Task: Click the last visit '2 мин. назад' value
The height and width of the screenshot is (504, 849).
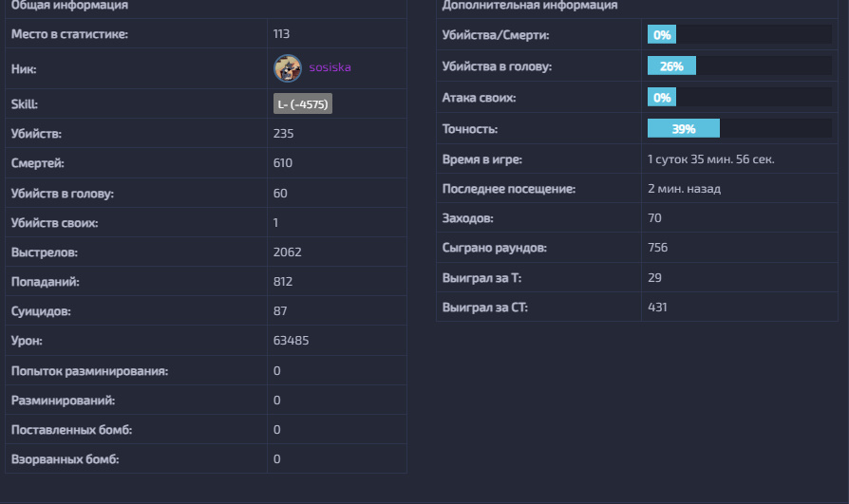Action: [x=684, y=189]
